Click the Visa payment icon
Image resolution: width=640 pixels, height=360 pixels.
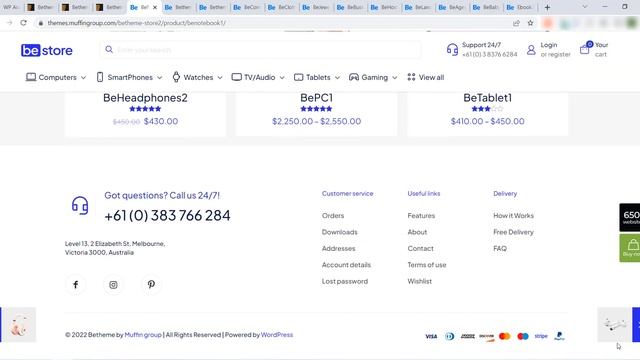431,336
